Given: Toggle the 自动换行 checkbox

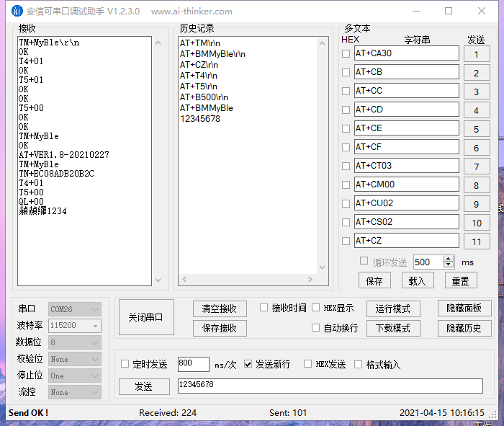Looking at the screenshot, I should coord(316,327).
